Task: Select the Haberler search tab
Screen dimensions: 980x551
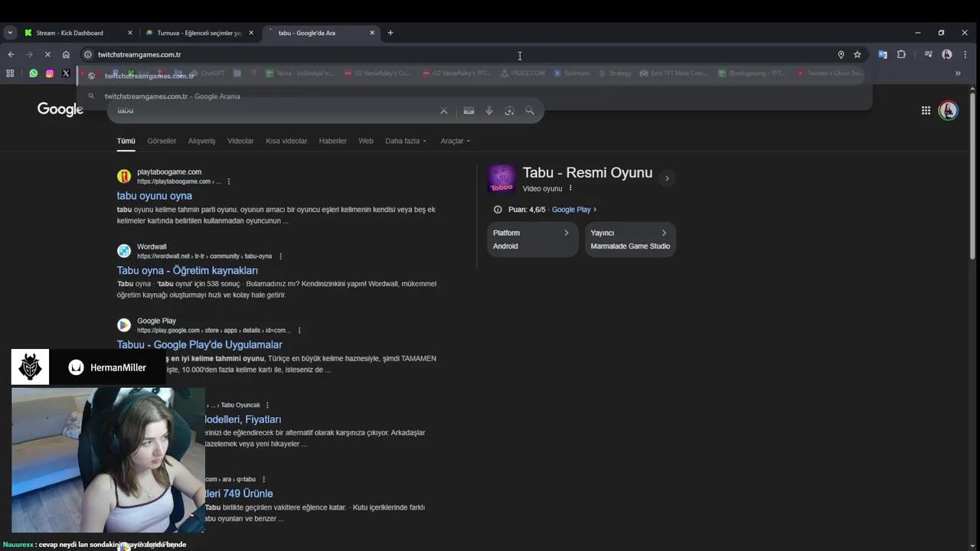Action: [x=333, y=141]
